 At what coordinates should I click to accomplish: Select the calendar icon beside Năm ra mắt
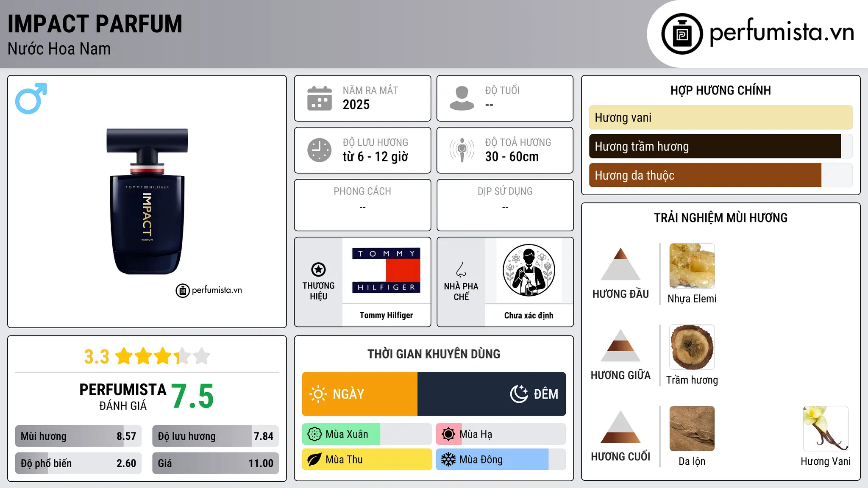320,98
